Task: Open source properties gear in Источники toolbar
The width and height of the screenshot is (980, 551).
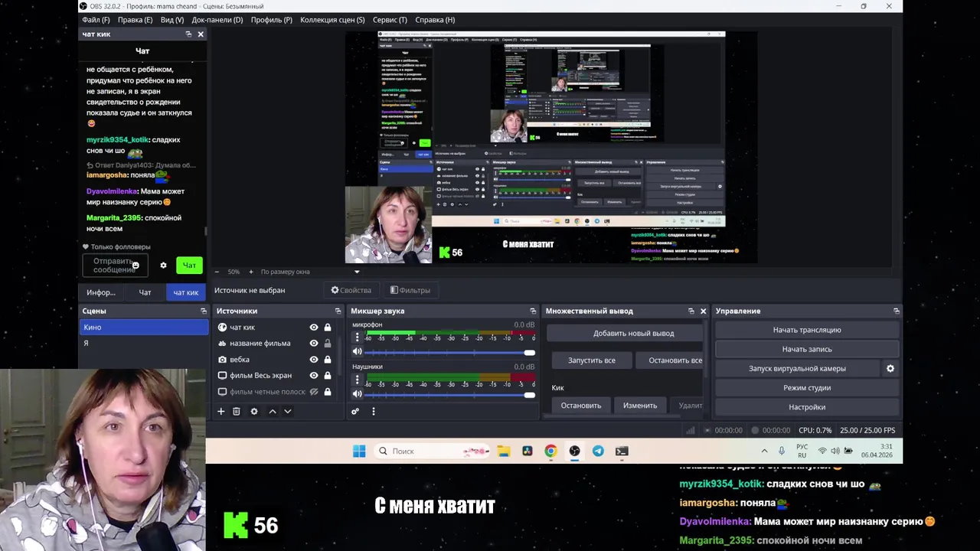Action: [x=254, y=412]
